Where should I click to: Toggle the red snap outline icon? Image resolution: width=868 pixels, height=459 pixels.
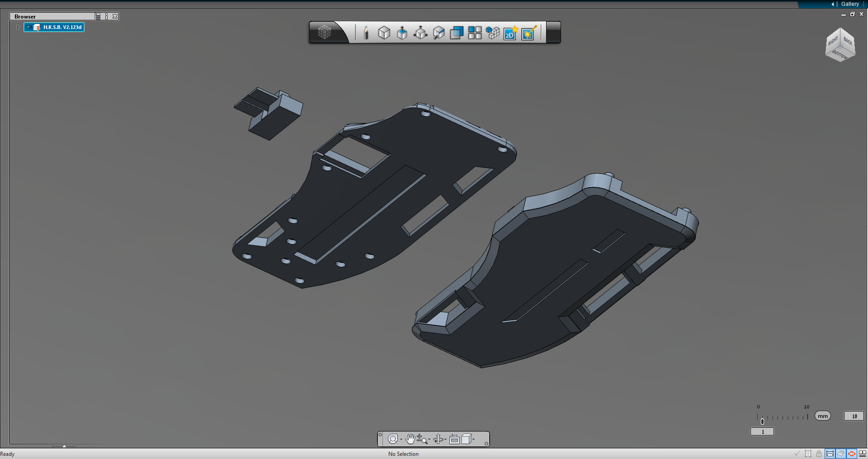tap(851, 454)
